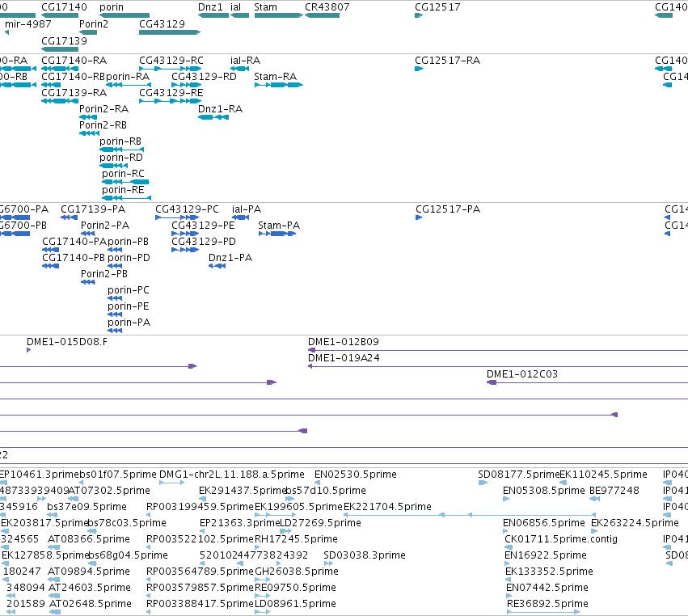Open EST BE977248
The image size is (688, 616).
pos(594,499)
